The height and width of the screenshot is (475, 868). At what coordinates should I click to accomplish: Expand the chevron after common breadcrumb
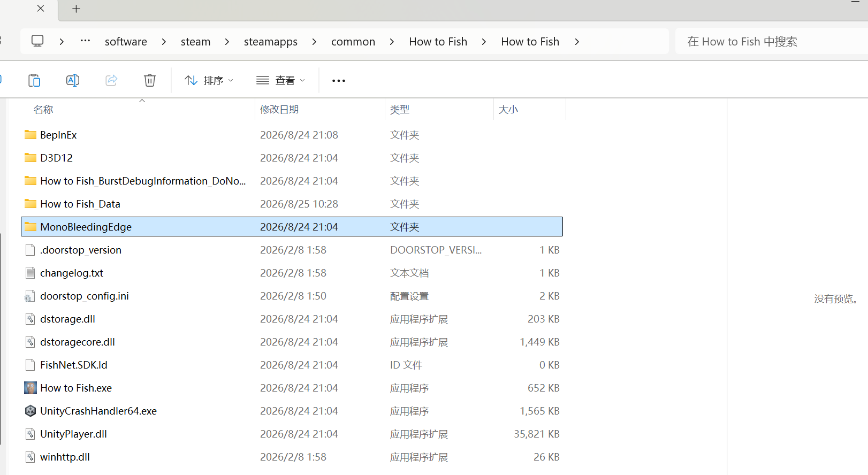[392, 41]
